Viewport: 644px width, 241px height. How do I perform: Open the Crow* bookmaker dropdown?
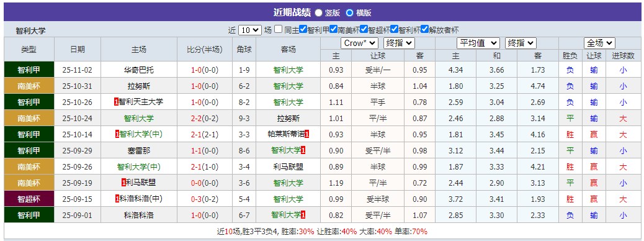point(359,43)
